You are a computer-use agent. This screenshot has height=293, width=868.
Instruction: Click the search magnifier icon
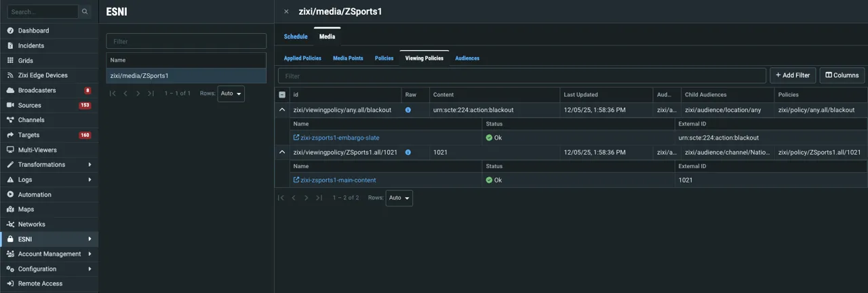(x=85, y=12)
